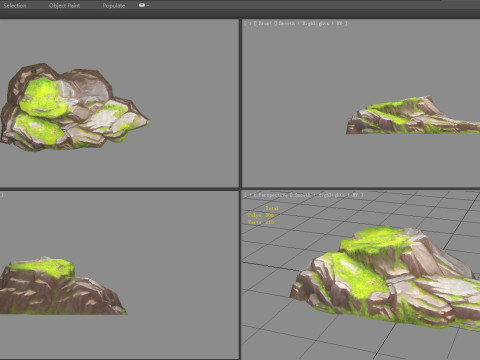Open the small arrow next to ribbon icon
This screenshot has height=360, width=480.
[148, 5]
